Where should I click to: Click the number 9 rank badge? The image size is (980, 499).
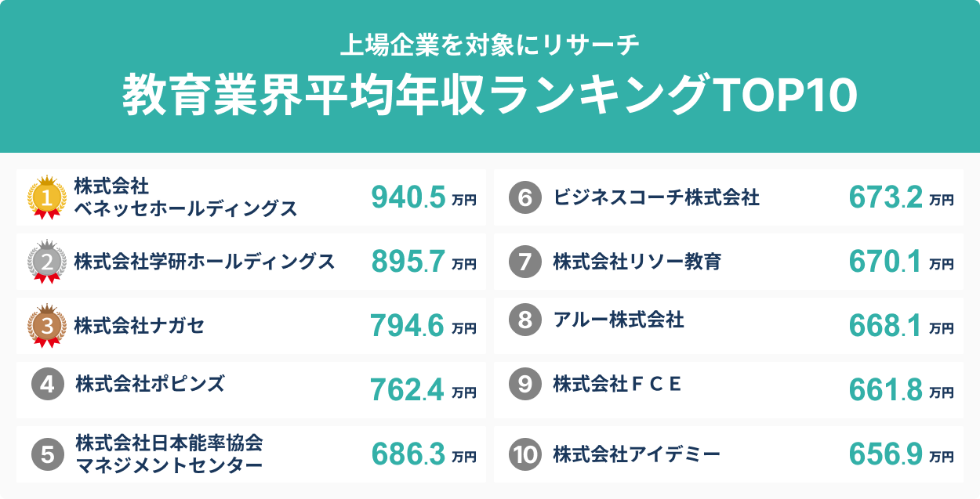point(524,384)
